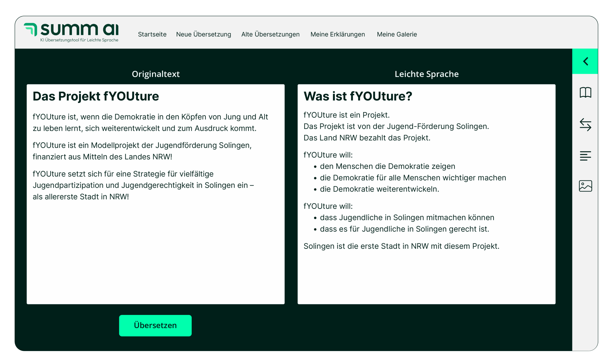Open Alte Übersetzungen page
The width and height of the screenshot is (613, 364).
point(270,34)
